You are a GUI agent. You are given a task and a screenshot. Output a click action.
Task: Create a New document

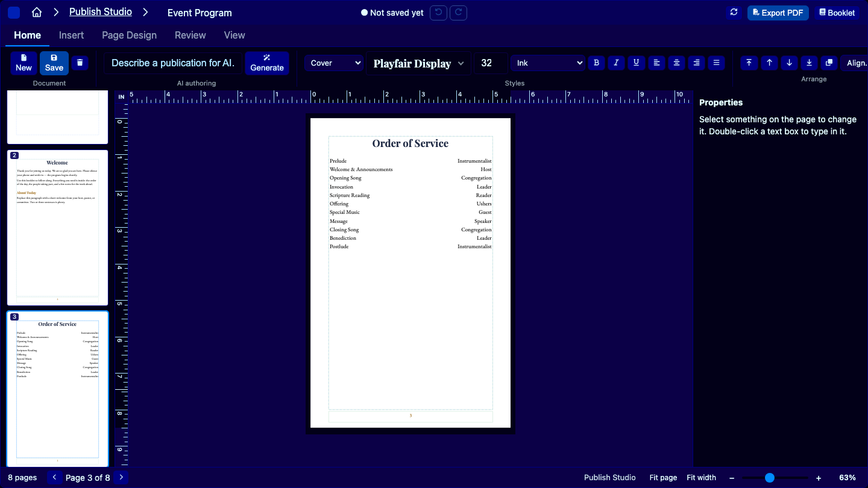24,63
